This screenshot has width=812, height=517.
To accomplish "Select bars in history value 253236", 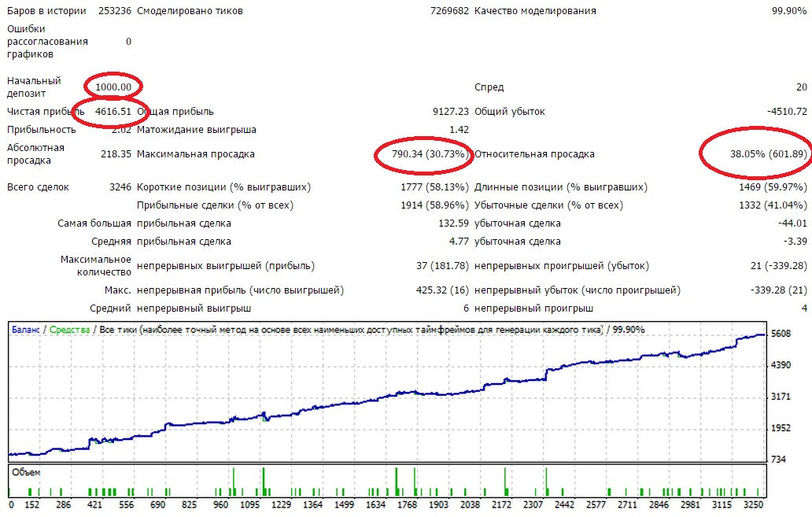I will click(x=115, y=11).
